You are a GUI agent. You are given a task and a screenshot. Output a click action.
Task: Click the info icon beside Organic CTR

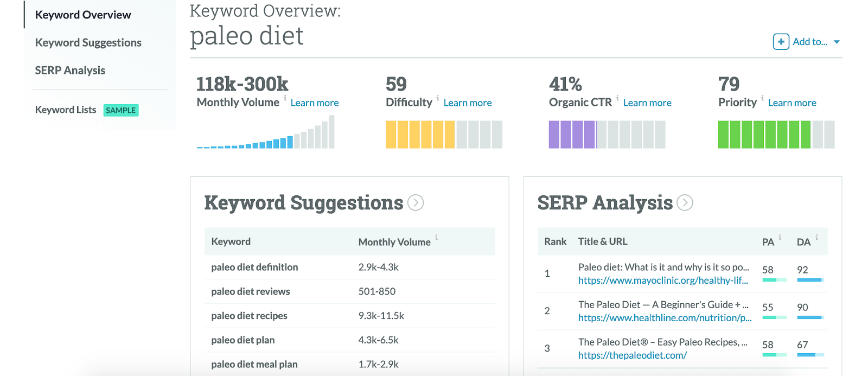tap(617, 99)
